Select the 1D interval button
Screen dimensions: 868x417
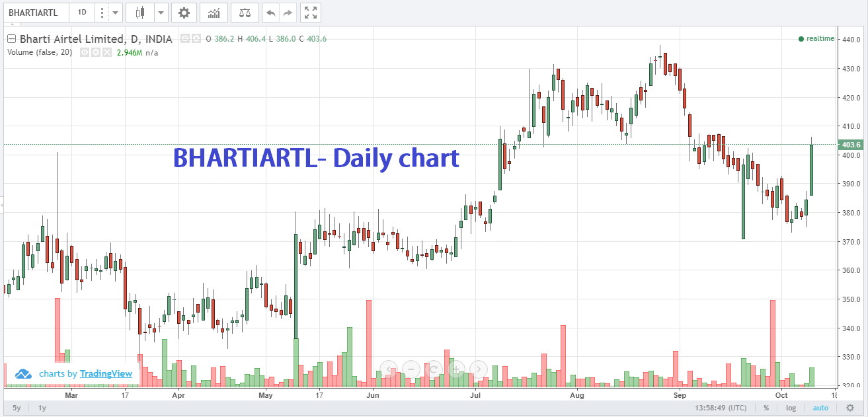pos(82,12)
